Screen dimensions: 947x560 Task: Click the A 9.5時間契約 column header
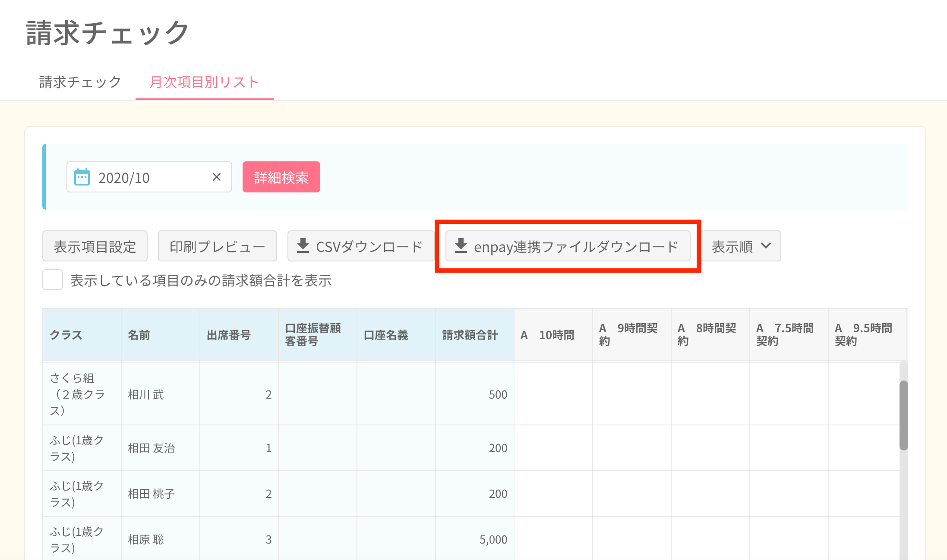(x=868, y=335)
